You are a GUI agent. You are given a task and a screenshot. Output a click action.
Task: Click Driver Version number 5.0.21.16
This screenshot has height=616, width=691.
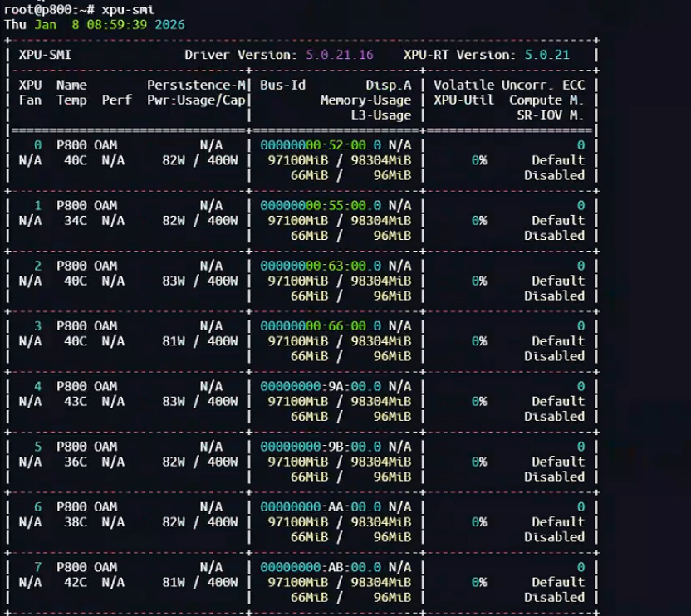tap(340, 55)
